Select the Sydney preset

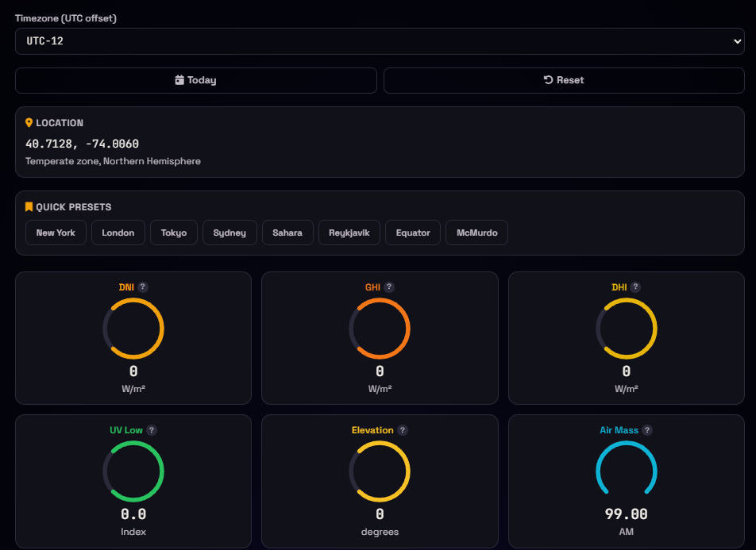(x=229, y=233)
